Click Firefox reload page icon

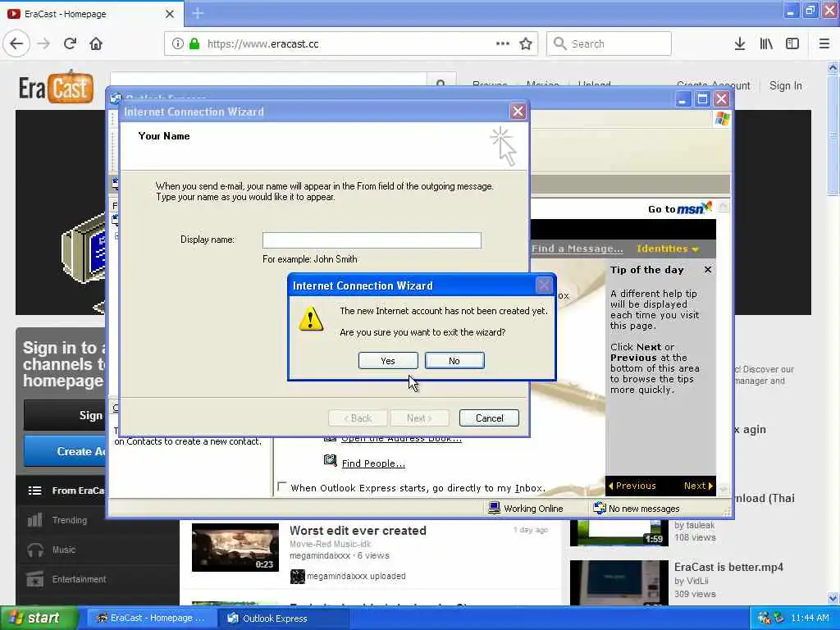point(71,44)
